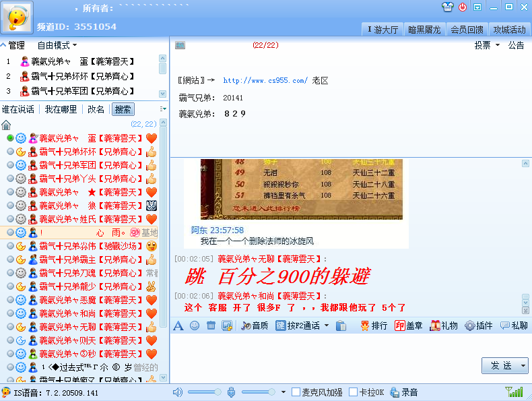Image resolution: width=532 pixels, height=401 pixels.
Task: Switch to the 游大厅 tab
Action: click(383, 30)
